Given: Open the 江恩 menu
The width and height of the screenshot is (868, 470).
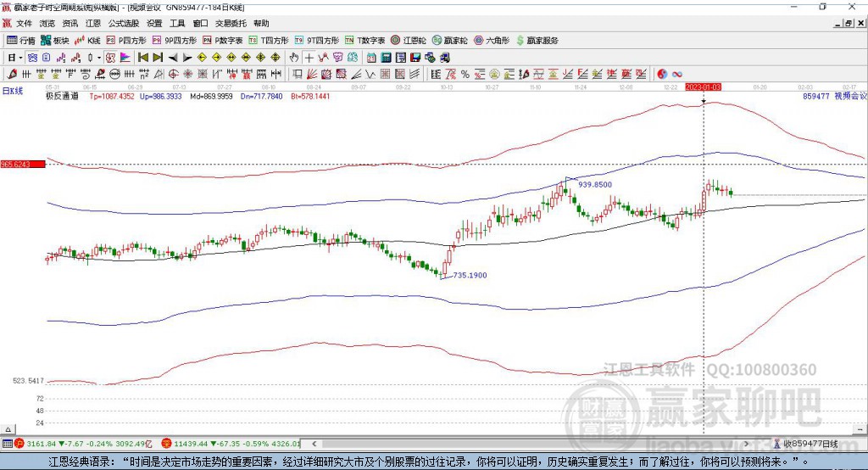Looking at the screenshot, I should 93,23.
